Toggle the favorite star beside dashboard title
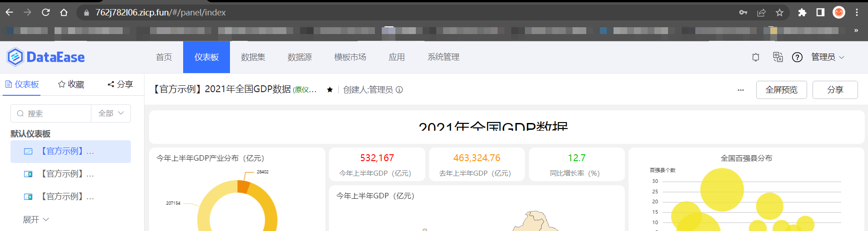The image size is (868, 231). coord(330,90)
